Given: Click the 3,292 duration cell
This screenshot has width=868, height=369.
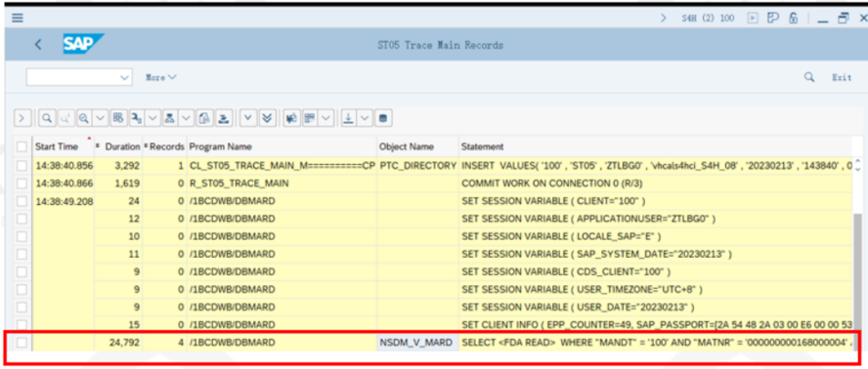Looking at the screenshot, I should [x=118, y=165].
